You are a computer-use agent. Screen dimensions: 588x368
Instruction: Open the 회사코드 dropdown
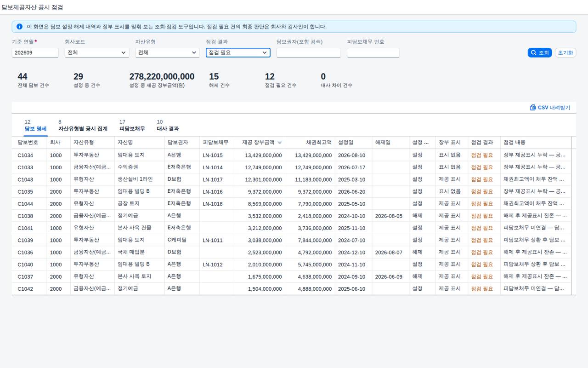(96, 53)
